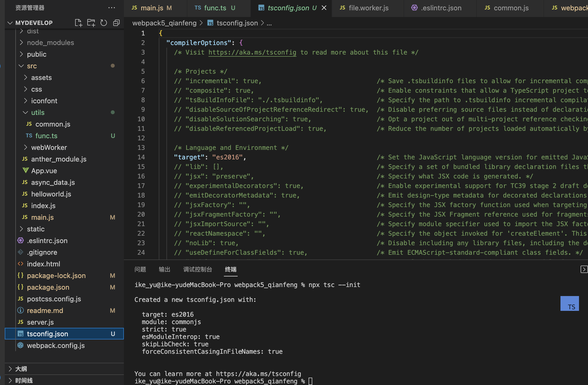Open webpack.config.js in the file tree
Viewport: 588px width, 385px height.
(x=56, y=346)
